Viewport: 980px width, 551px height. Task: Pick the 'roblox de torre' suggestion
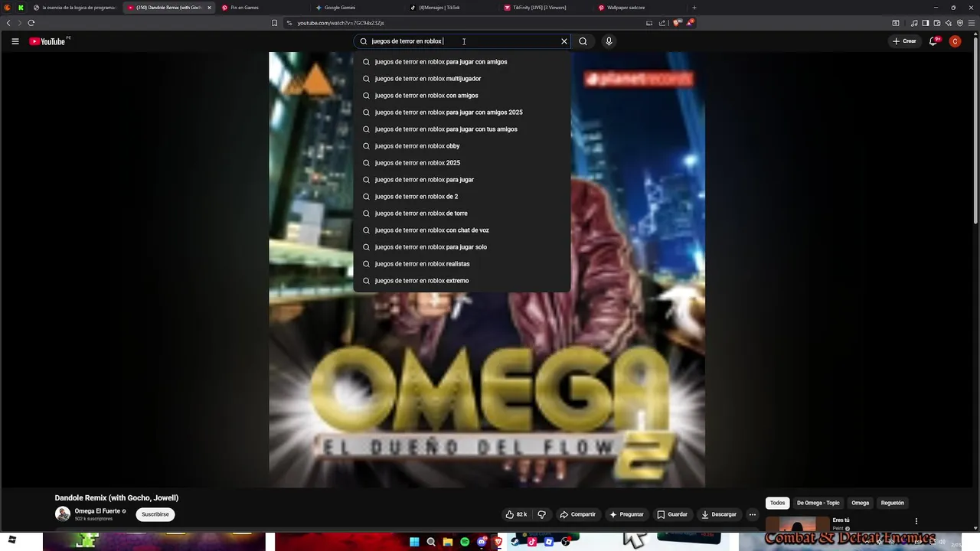coord(462,214)
